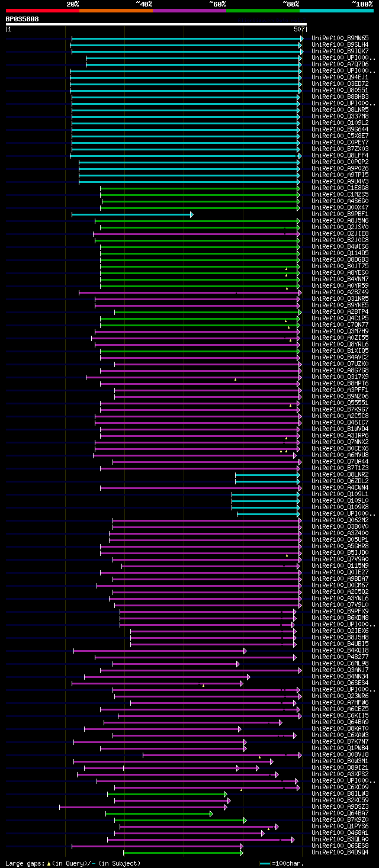Open hit UniRef100_O80551
This screenshot has height=868, width=379.
coord(340,90)
